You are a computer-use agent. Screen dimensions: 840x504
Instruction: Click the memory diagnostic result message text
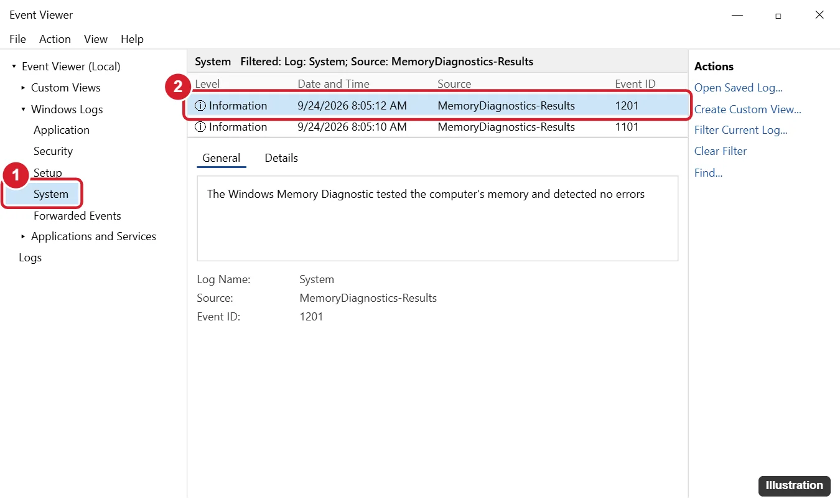click(426, 194)
